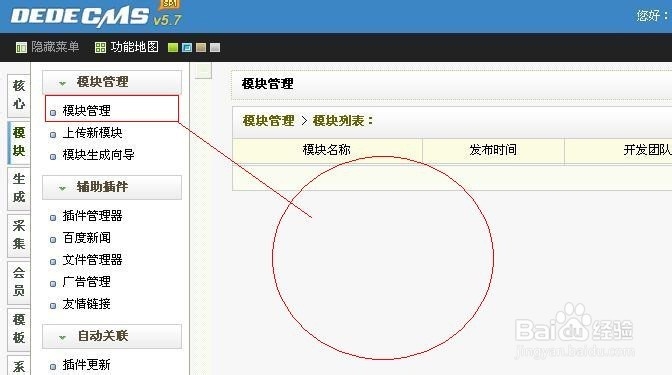Collapse the 模块管理 menu section

(112, 82)
